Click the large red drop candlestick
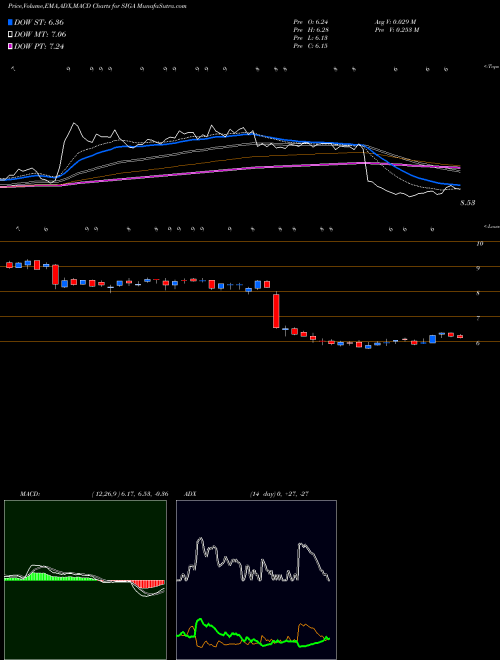 (x=276, y=311)
